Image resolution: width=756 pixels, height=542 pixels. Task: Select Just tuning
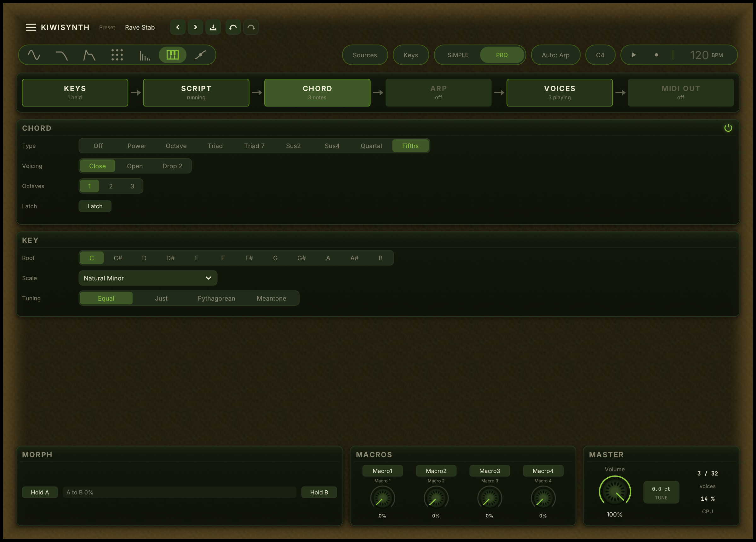point(161,298)
